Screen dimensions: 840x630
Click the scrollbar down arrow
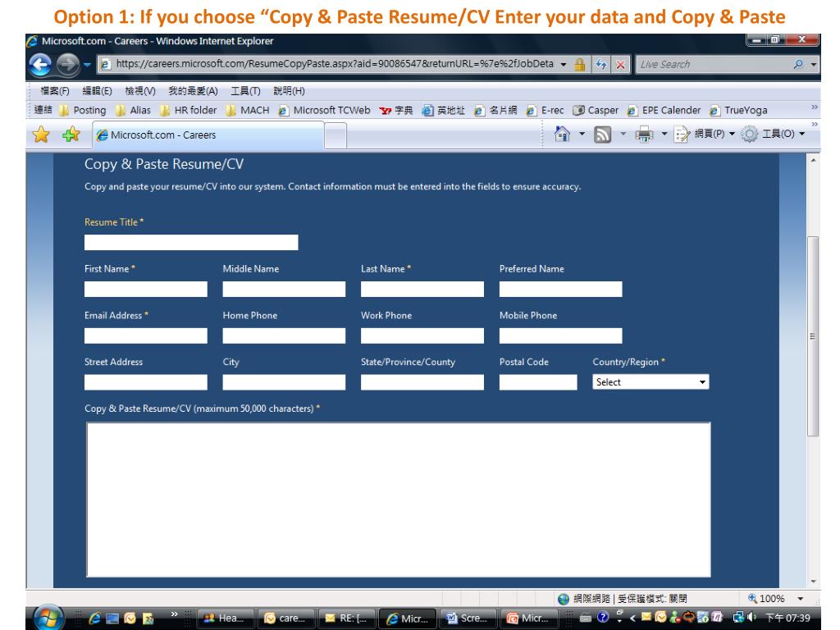click(x=813, y=582)
